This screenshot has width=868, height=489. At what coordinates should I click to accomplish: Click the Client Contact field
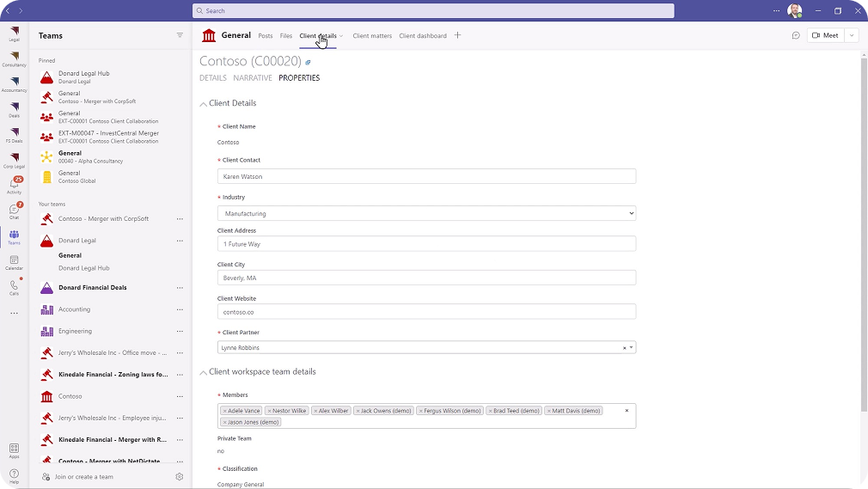[x=426, y=176]
